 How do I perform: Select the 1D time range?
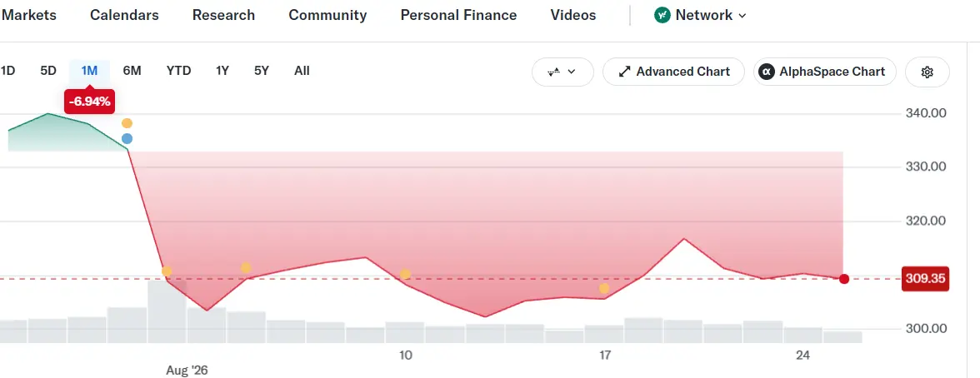(7, 71)
